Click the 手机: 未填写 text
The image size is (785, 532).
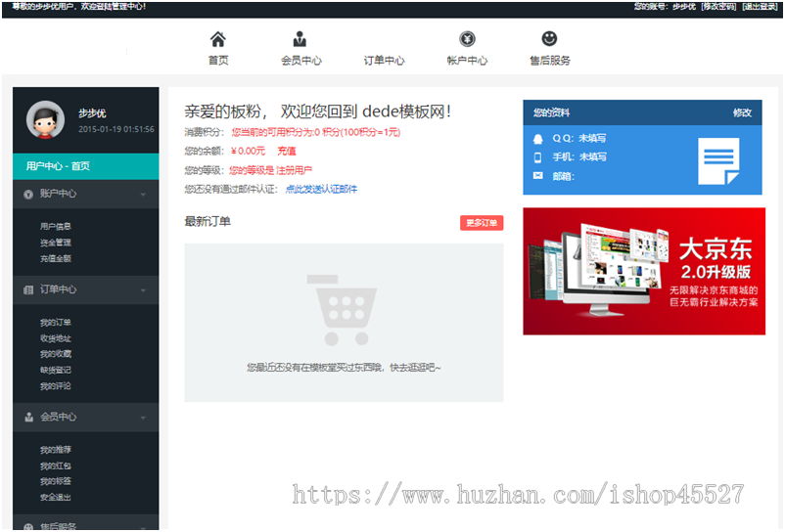click(579, 157)
